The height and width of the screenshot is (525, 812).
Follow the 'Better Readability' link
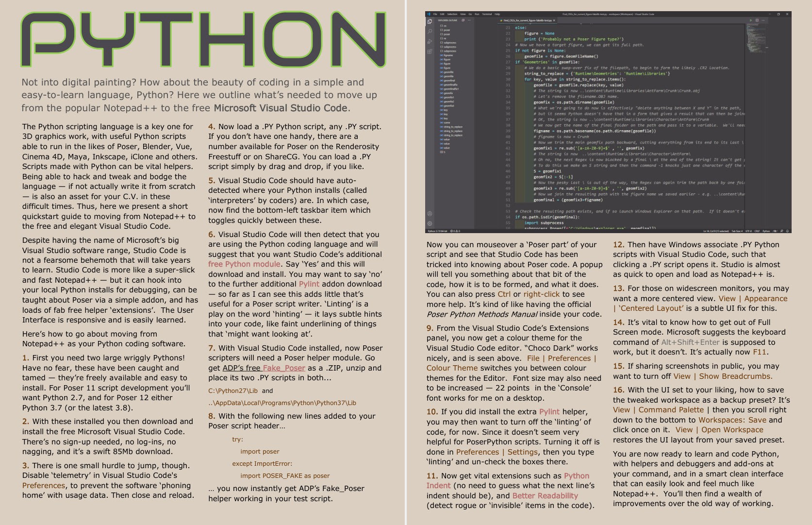(545, 496)
